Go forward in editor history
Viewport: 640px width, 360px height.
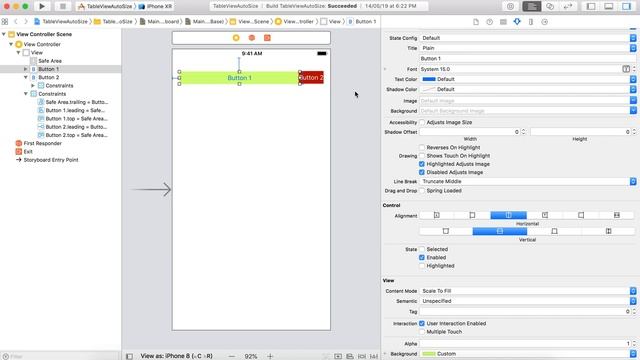click(26, 21)
